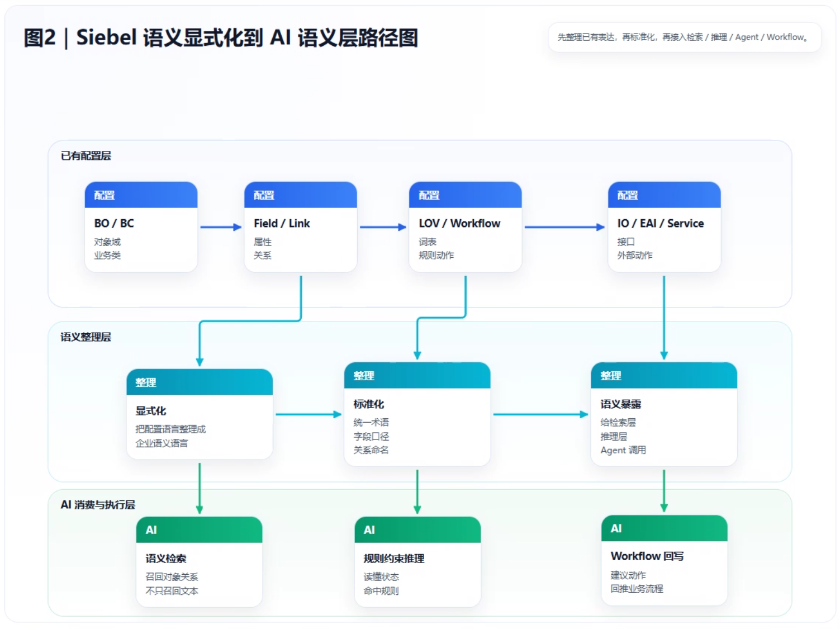840x629 pixels.
Task: Click '规则动作' in the LOV / Workflow card
Action: (436, 255)
